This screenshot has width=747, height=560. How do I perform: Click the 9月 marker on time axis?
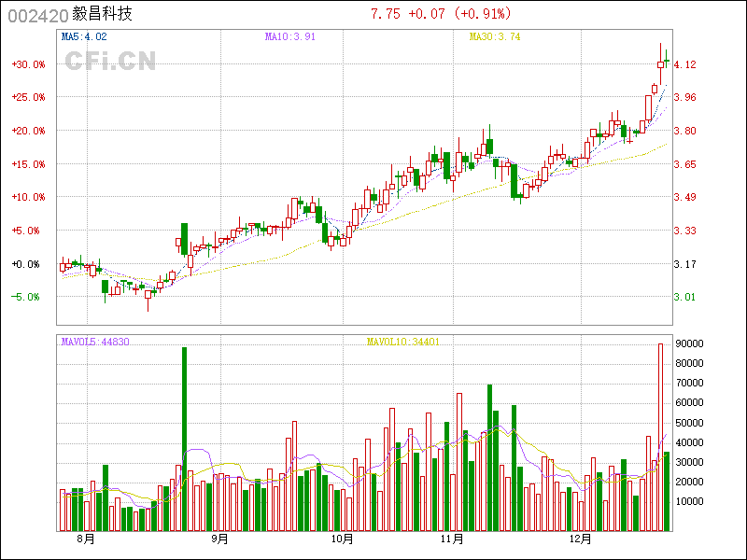point(219,539)
